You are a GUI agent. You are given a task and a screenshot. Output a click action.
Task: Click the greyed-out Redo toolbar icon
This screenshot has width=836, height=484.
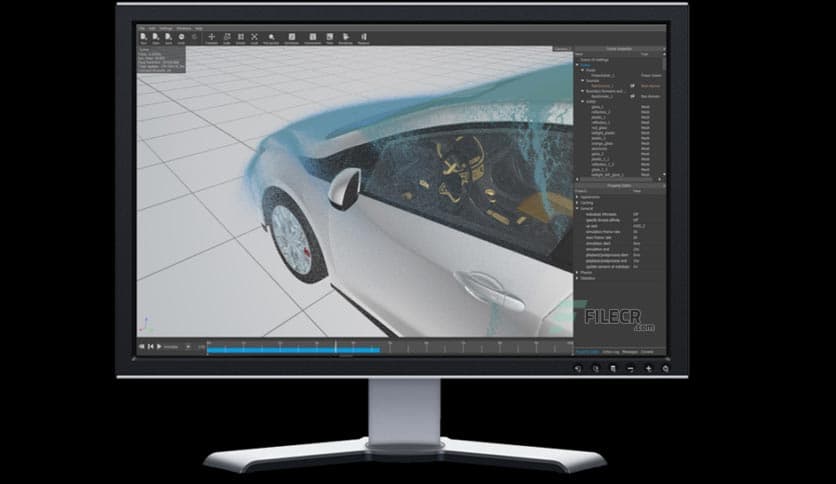(x=195, y=37)
